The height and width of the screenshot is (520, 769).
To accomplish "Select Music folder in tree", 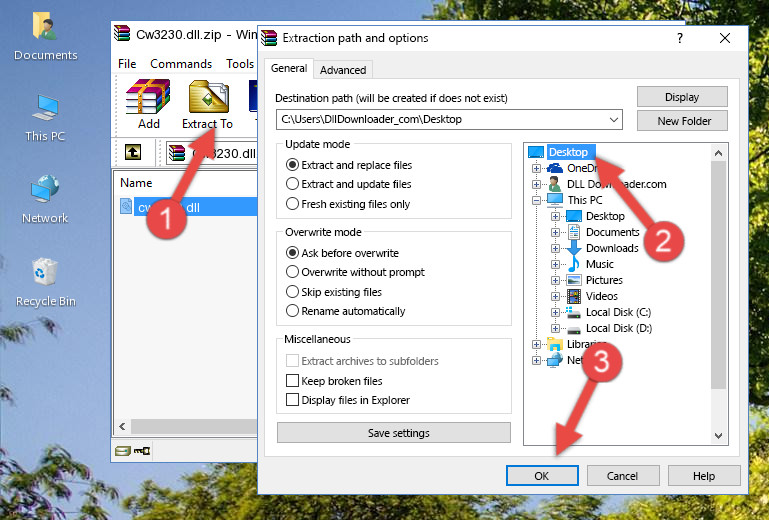I will 600,264.
